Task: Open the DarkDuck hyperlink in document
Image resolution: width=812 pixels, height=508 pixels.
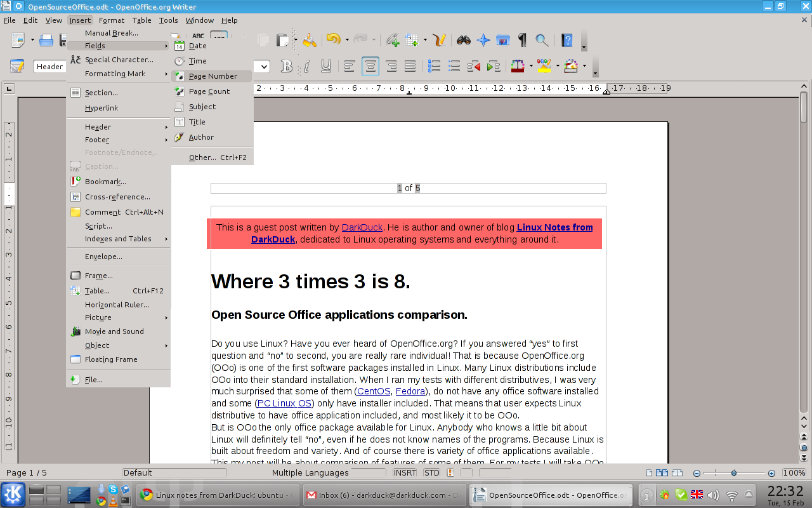Action: point(362,227)
